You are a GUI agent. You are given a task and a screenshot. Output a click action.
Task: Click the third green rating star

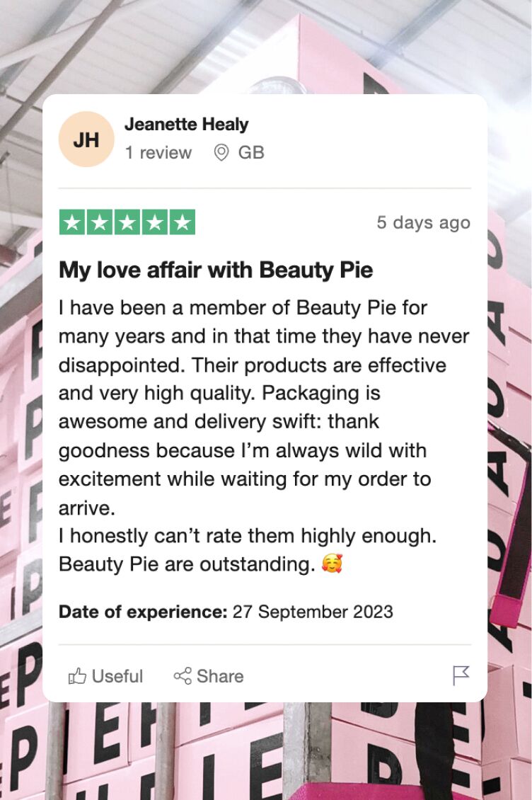tap(127, 222)
